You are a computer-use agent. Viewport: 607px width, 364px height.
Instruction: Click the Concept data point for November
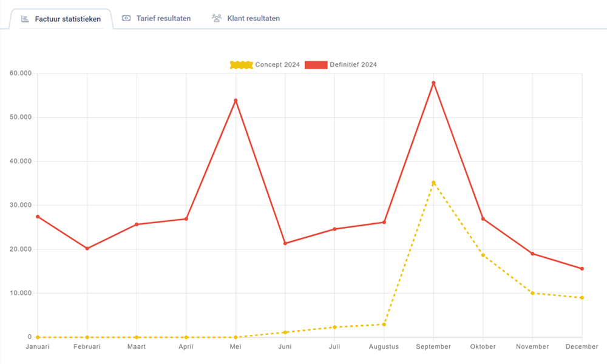click(x=532, y=293)
